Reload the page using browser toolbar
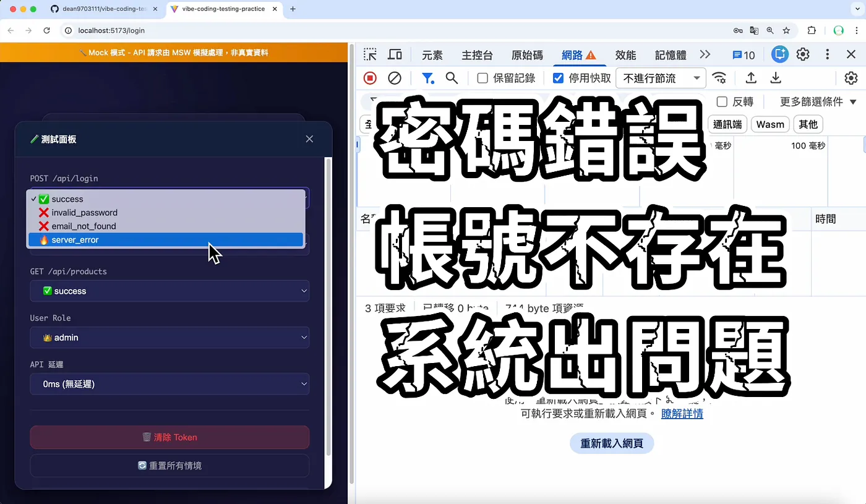The image size is (866, 504). click(x=46, y=30)
